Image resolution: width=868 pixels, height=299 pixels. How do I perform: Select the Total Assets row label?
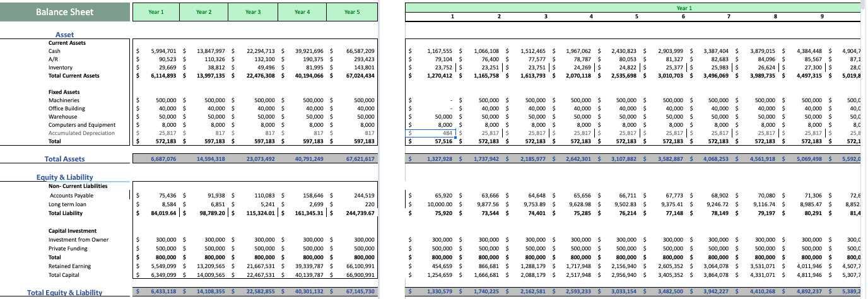pyautogui.click(x=65, y=159)
